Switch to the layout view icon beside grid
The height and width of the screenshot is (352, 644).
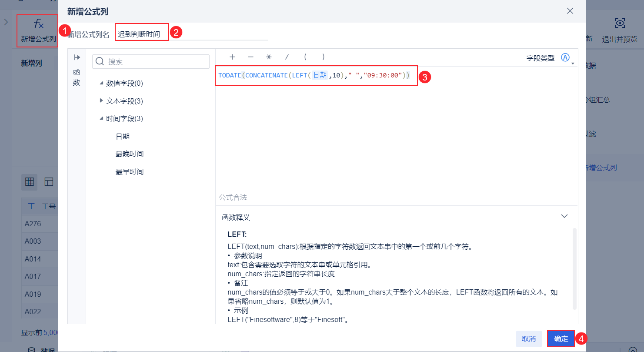coord(49,182)
